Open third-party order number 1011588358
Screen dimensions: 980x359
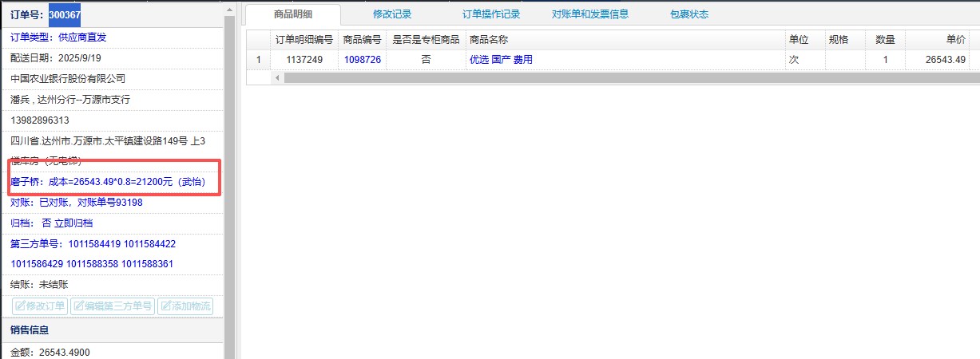[92, 264]
